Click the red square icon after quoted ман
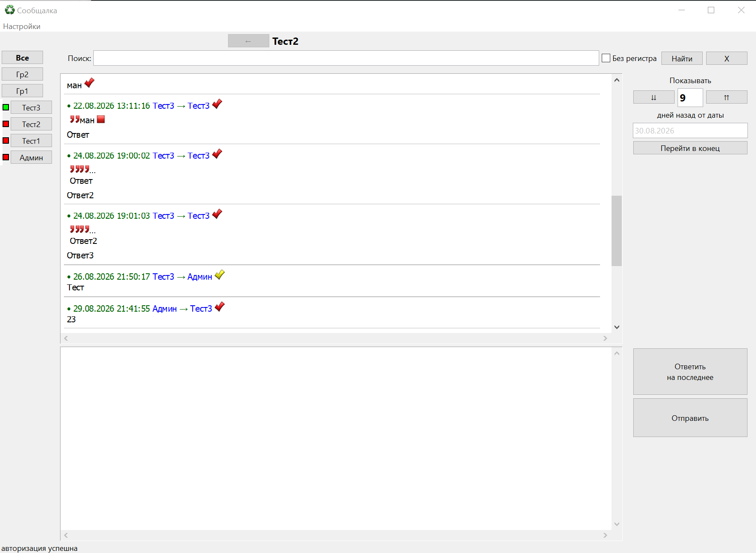756x553 pixels. pos(101,119)
